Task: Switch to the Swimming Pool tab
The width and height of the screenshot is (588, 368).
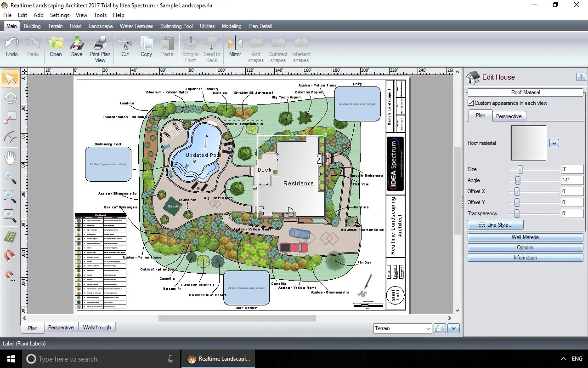Action: pos(176,26)
